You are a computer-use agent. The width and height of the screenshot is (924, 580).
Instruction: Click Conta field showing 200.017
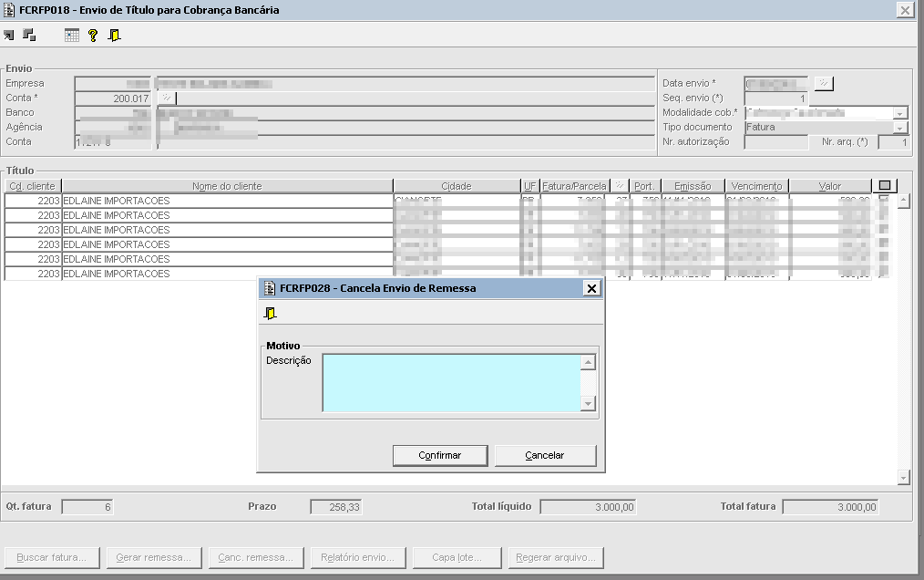[113, 98]
